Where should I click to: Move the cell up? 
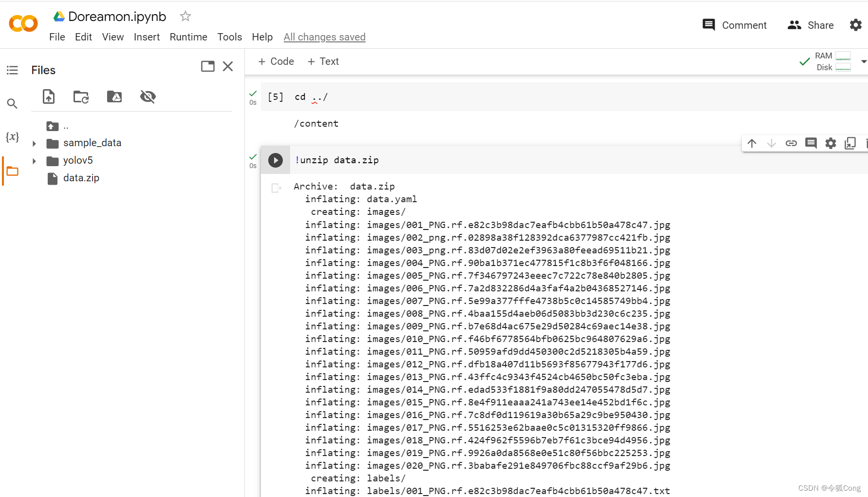coord(752,143)
